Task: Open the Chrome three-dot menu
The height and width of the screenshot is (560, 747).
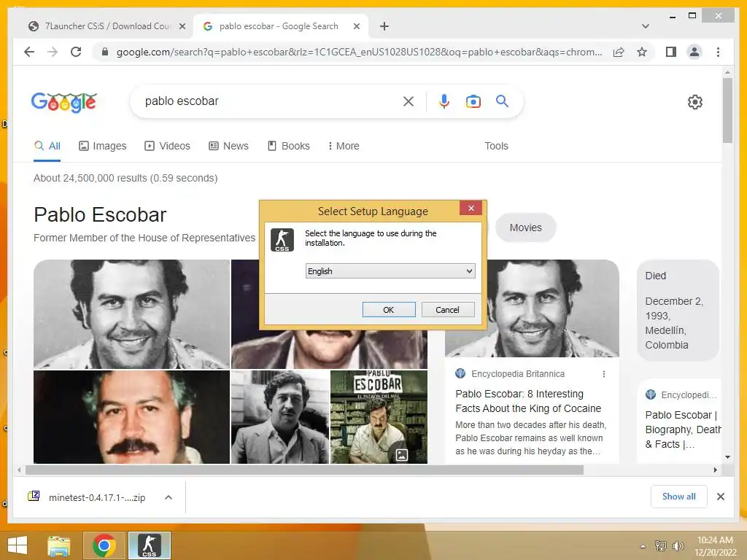Action: coord(718,52)
